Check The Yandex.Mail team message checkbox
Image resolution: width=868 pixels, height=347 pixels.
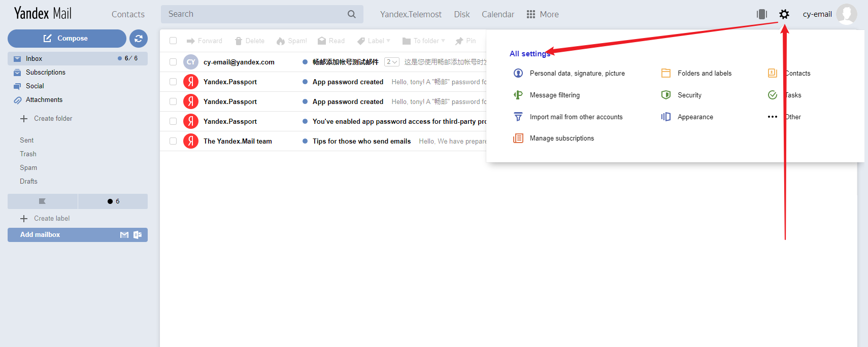click(x=173, y=141)
